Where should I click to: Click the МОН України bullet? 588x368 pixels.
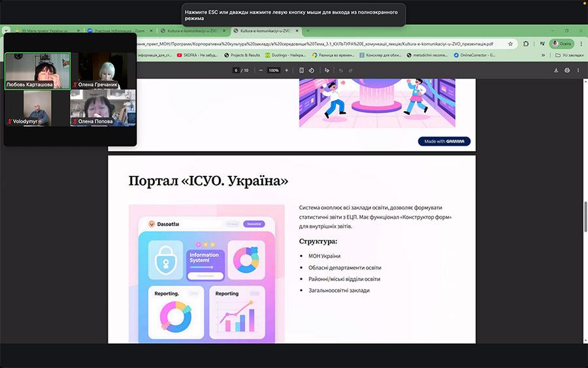point(324,256)
